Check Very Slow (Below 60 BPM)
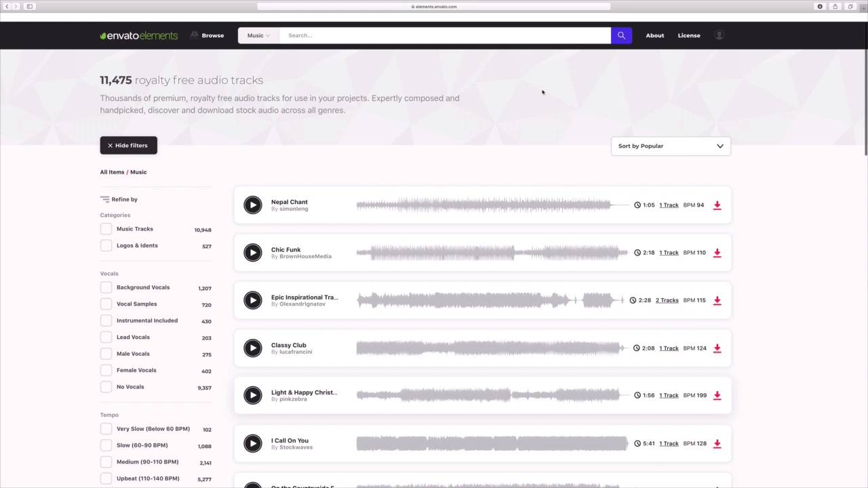 (106, 429)
